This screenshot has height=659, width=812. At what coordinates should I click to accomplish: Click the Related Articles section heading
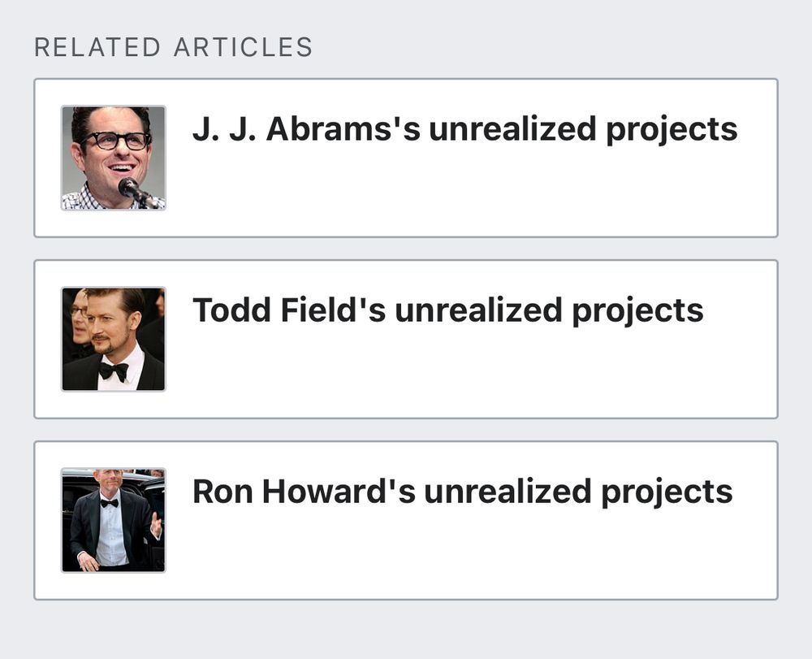coord(174,47)
